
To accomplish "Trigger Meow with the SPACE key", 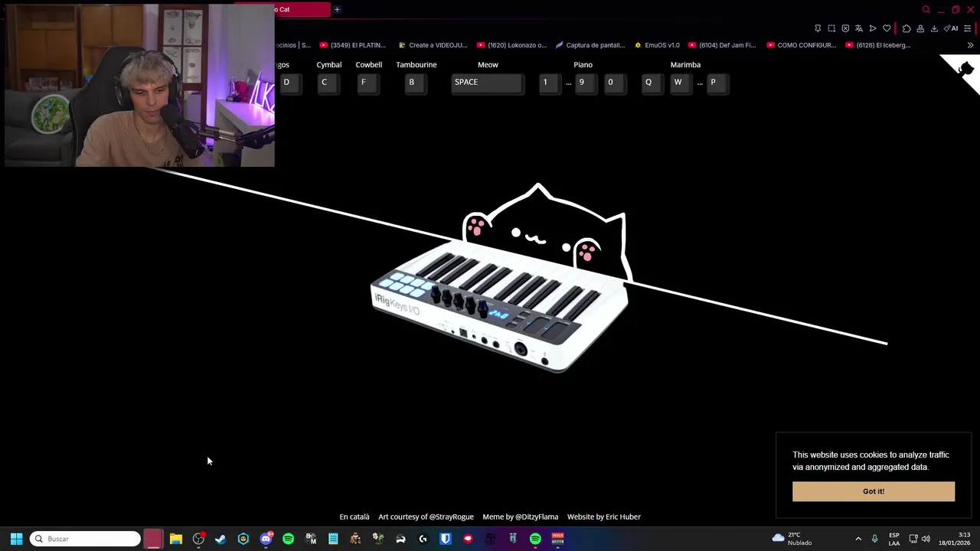I will (x=488, y=83).
